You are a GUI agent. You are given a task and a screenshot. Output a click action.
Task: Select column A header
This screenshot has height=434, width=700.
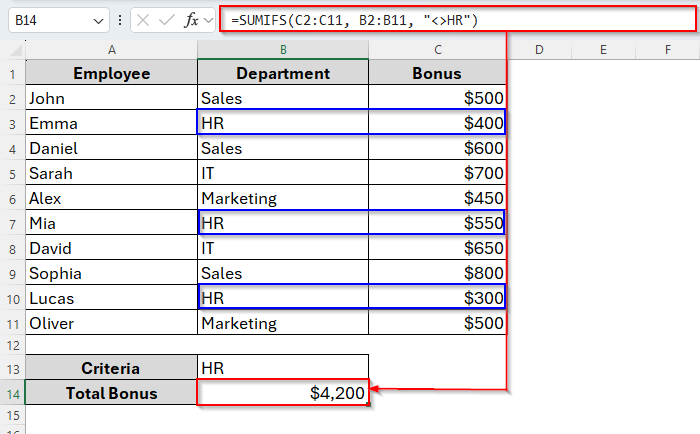[x=111, y=49]
